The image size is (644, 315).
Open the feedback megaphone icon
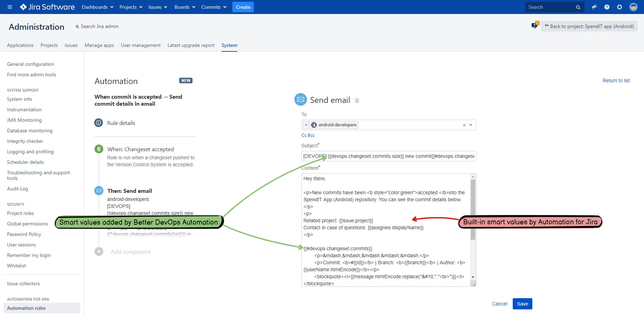tap(594, 7)
